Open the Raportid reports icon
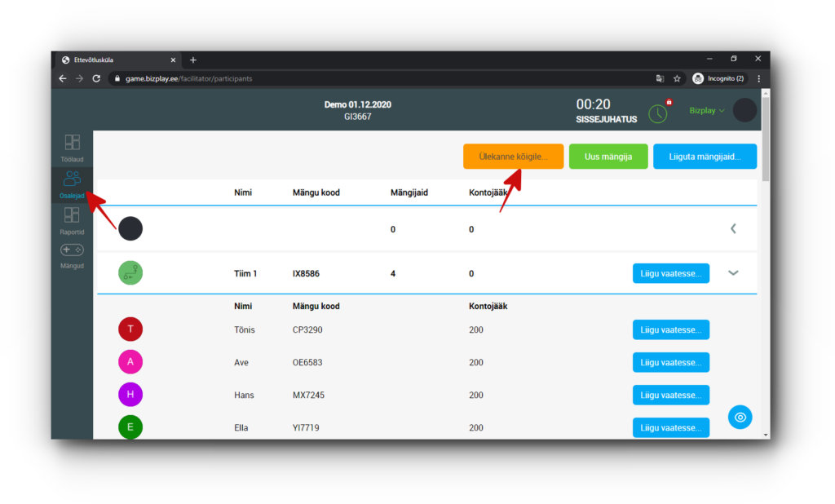The height and width of the screenshot is (504, 835). 72,215
